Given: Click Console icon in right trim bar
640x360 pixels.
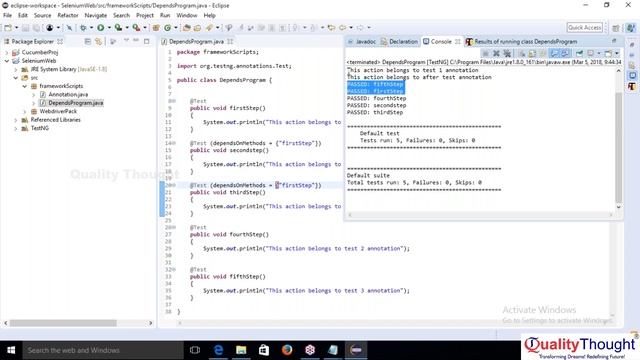Looking at the screenshot, I should [632, 75].
